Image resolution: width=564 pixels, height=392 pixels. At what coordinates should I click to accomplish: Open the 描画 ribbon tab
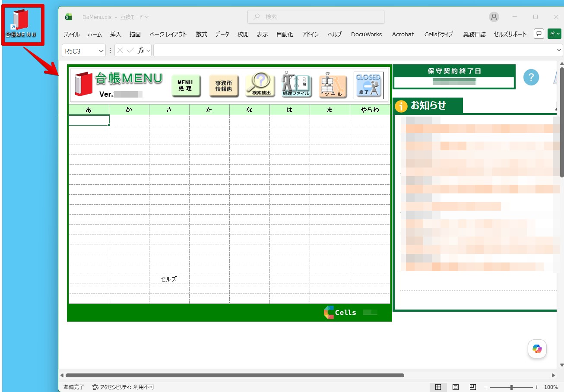tap(135, 34)
